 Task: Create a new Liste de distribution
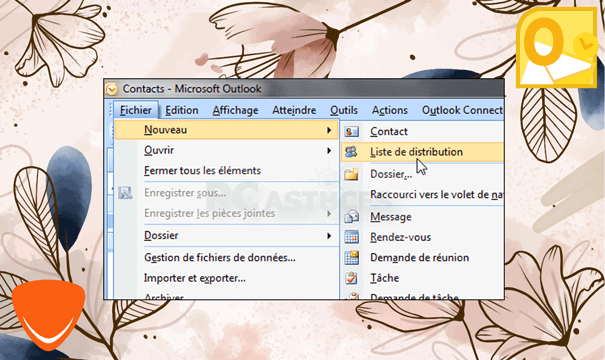tap(423, 152)
